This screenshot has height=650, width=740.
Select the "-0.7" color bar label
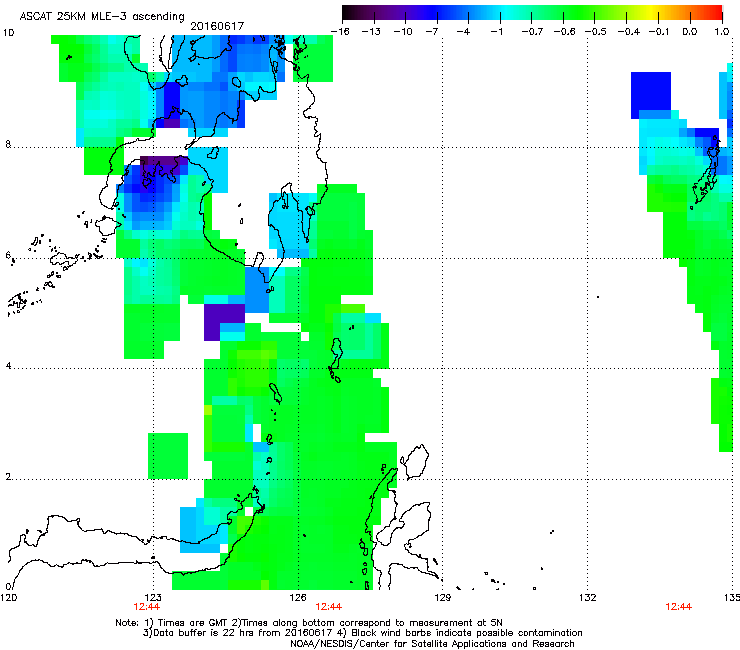[x=532, y=32]
